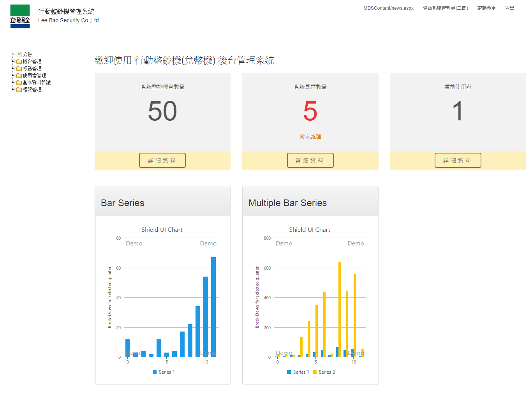Screen dimensions: 532x404
Task: Click the 權限管理 folder icon
Action: pos(19,90)
